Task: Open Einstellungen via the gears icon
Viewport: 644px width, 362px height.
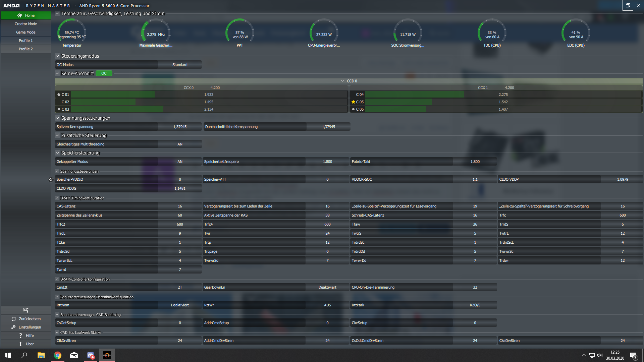Action: [x=13, y=327]
